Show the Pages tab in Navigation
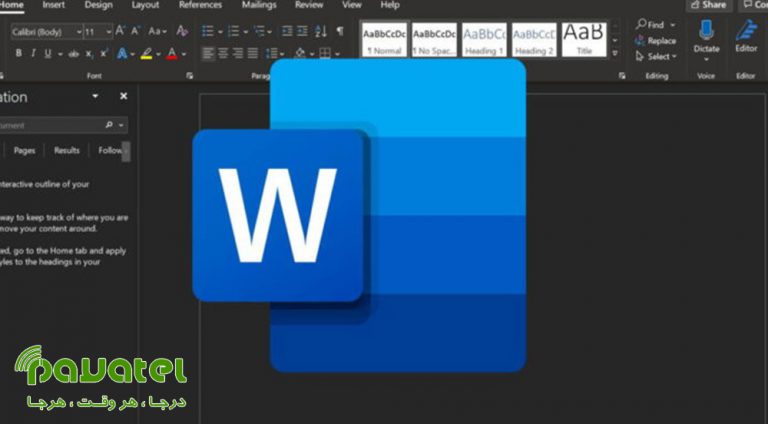The image size is (768, 424). click(x=24, y=150)
